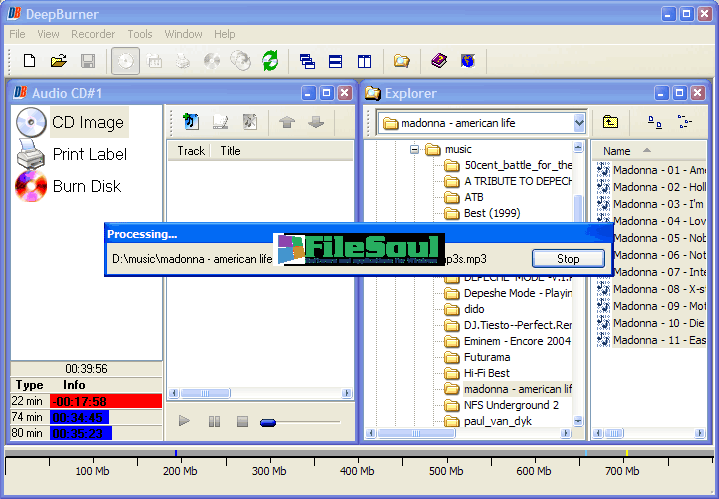
Task: Click the cascade windows icon
Action: [308, 61]
